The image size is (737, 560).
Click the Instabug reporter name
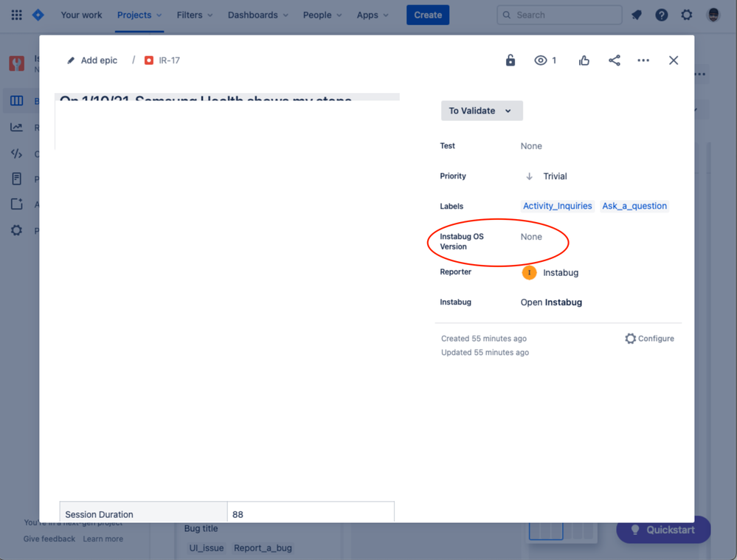(x=561, y=273)
